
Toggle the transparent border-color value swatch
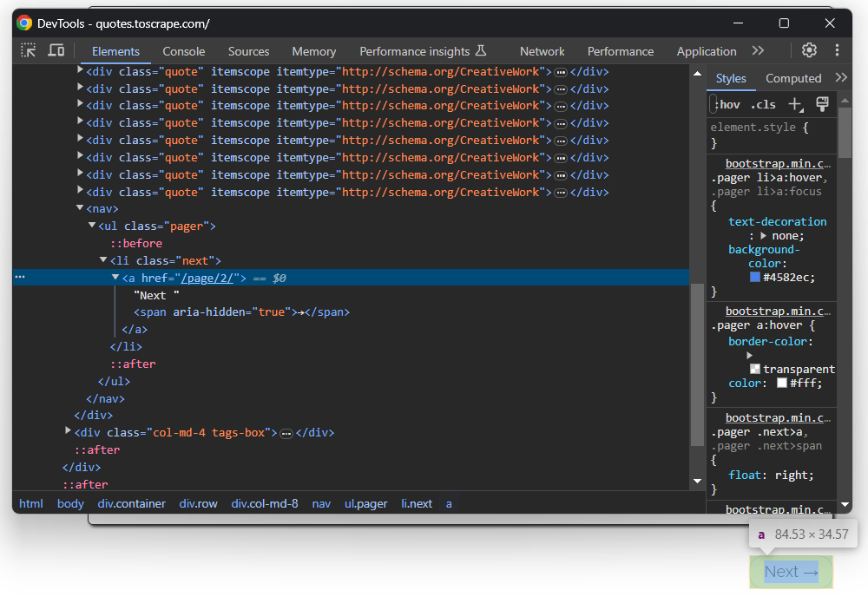click(x=757, y=369)
